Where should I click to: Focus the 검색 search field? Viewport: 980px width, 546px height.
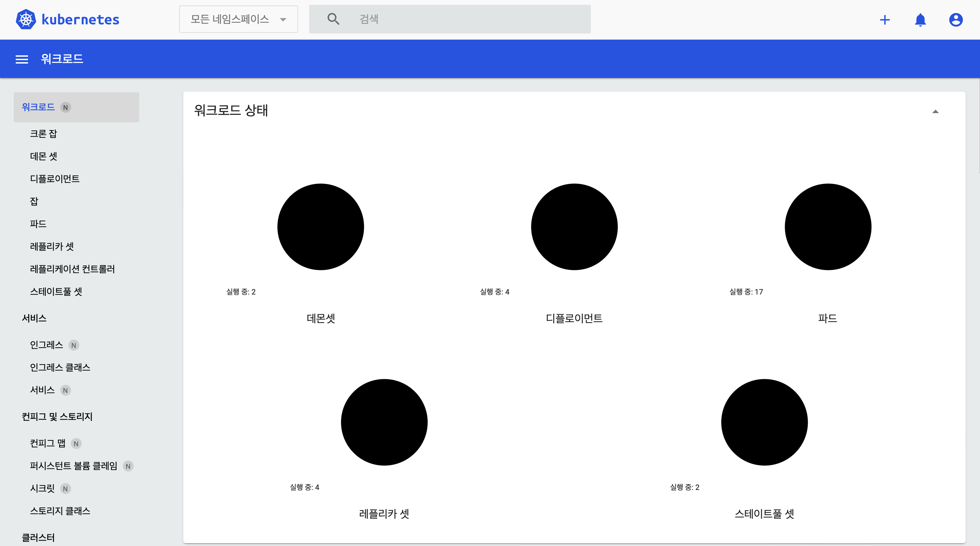tap(450, 19)
